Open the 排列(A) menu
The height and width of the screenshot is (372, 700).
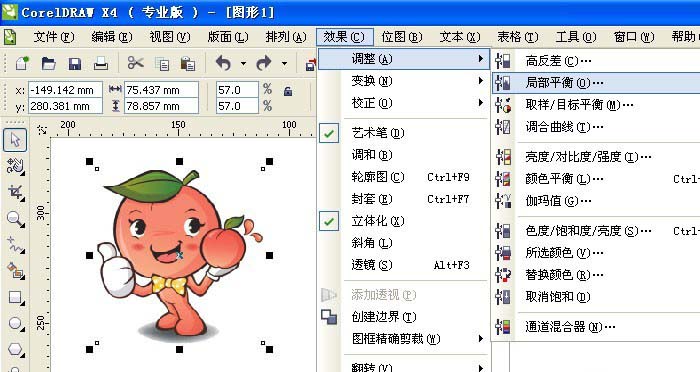click(x=286, y=37)
